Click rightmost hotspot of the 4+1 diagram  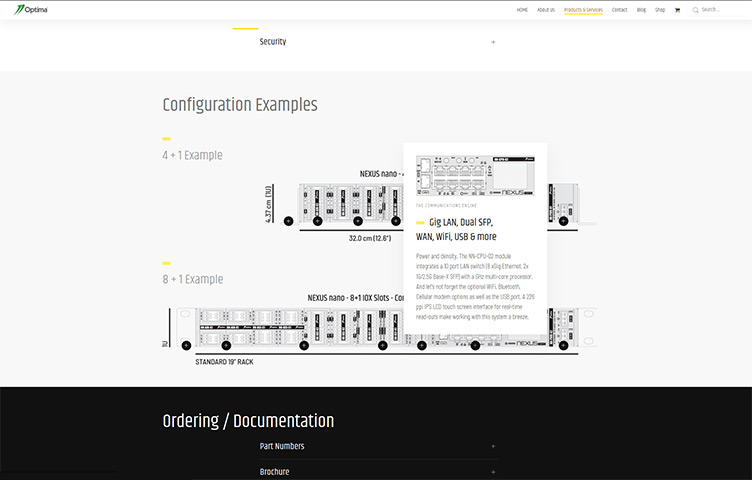click(x=564, y=221)
